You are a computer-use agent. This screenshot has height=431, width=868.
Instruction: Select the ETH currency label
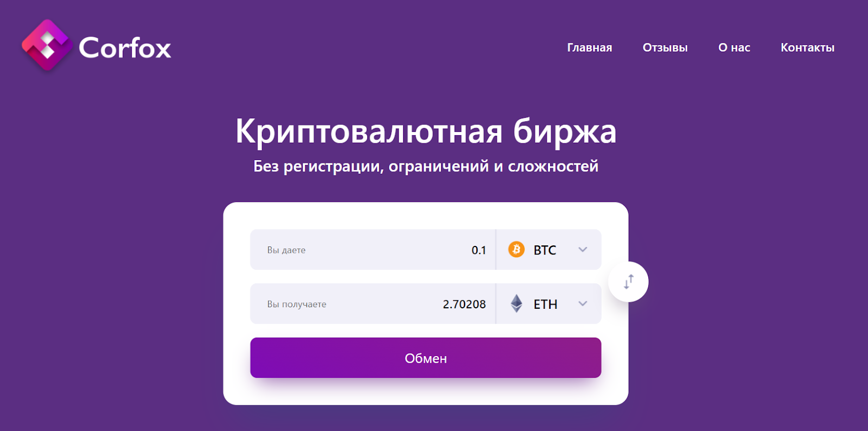coord(545,305)
